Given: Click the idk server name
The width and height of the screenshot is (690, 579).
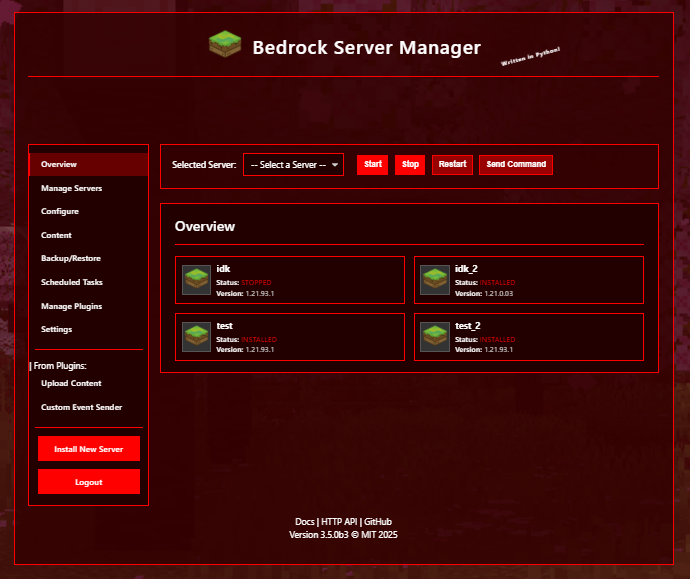Looking at the screenshot, I should tap(223, 269).
